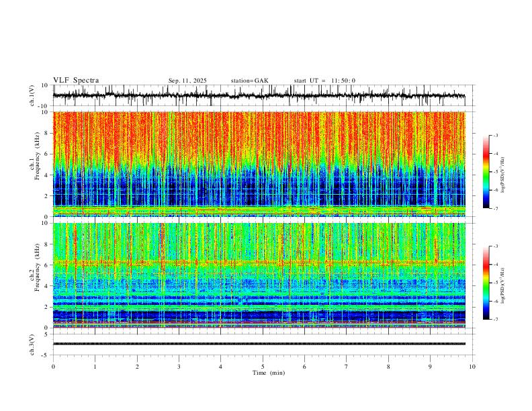Screen dimensions: 532x411
Task: Click time axis tick label "7"
Action: [347, 367]
